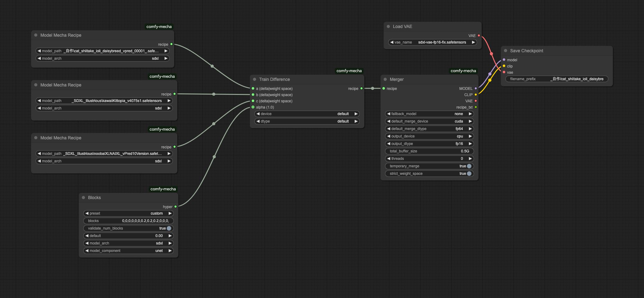Cycle dtype forward in Train Difference
Image resolution: width=644 pixels, height=298 pixels.
356,121
